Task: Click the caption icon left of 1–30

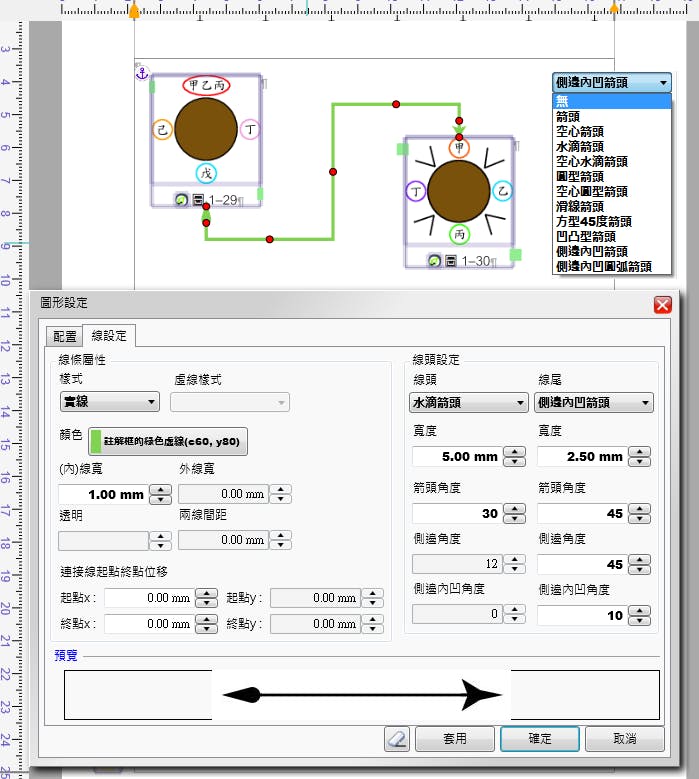Action: coord(451,260)
